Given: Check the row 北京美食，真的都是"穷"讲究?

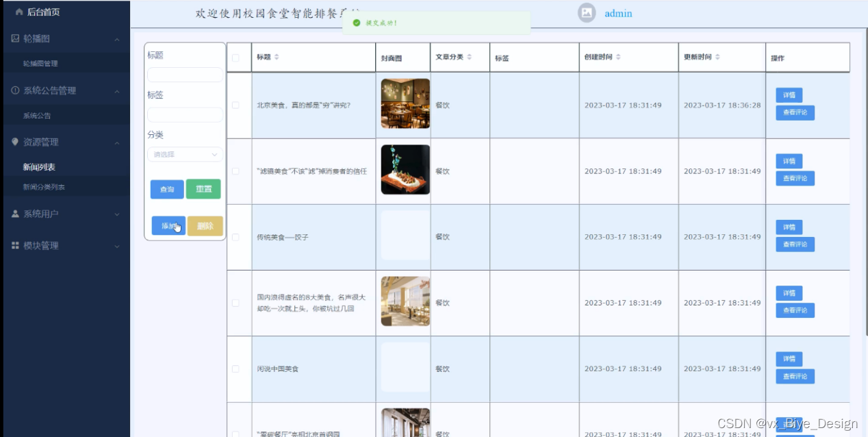Looking at the screenshot, I should (x=235, y=105).
